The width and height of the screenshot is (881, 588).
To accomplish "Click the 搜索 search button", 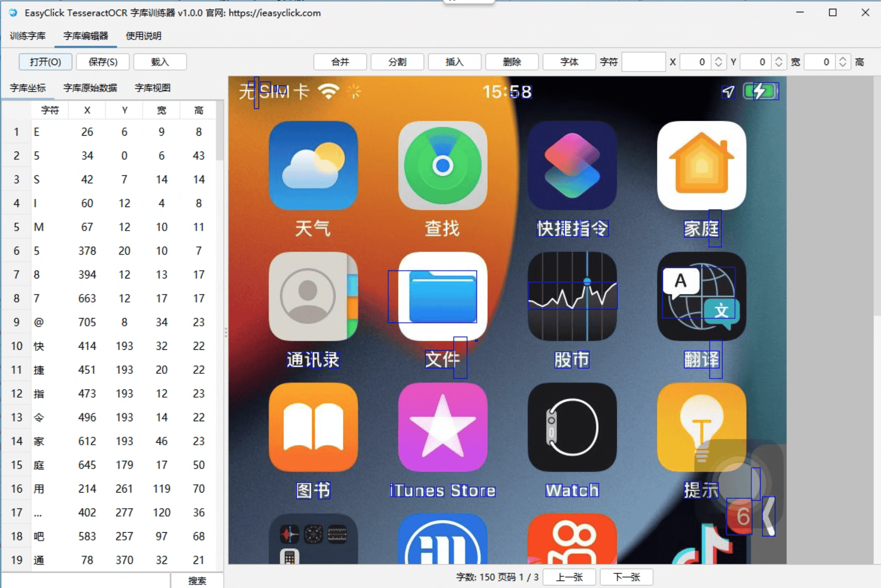I will tap(197, 581).
